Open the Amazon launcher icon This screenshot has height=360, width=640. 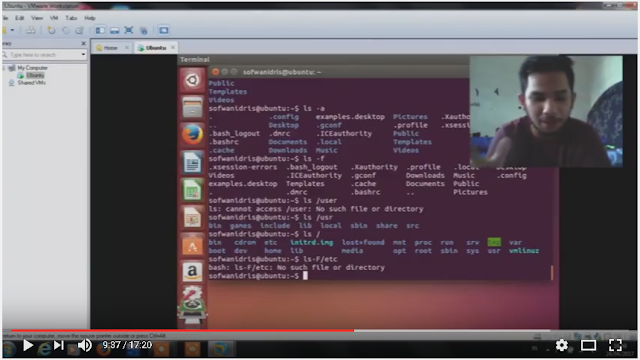[192, 271]
